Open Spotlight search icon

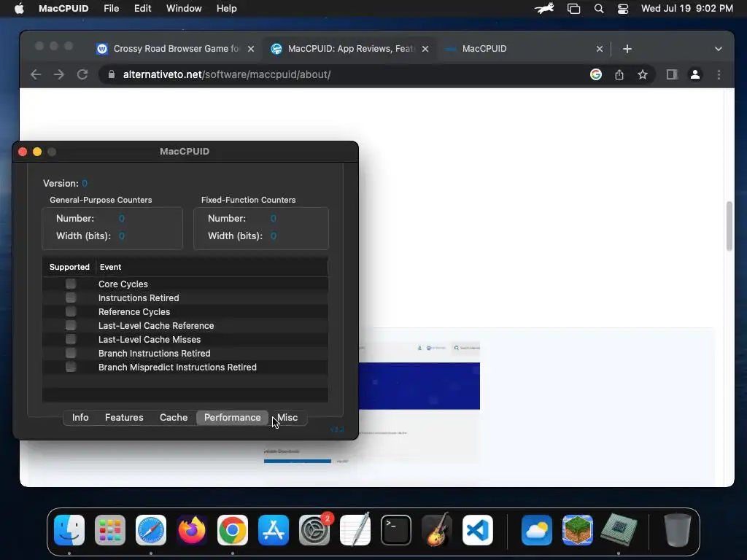[599, 9]
